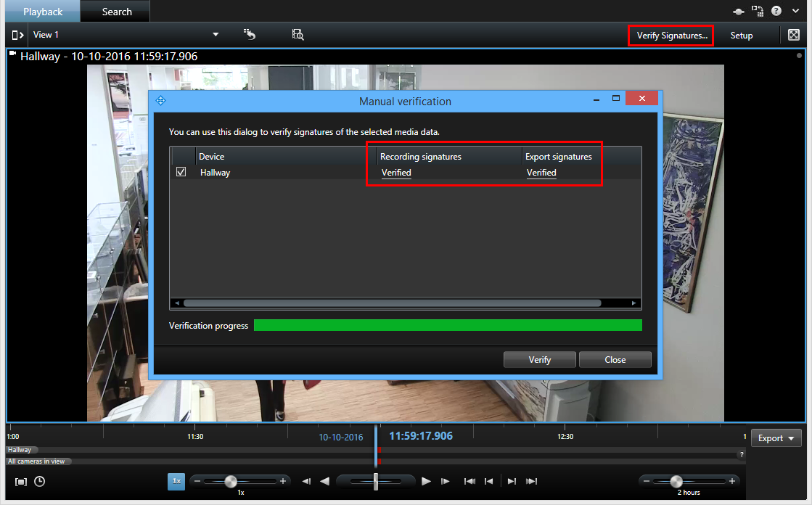Viewport: 812px width, 505px height.
Task: Expand the Export dropdown
Action: [x=775, y=438]
